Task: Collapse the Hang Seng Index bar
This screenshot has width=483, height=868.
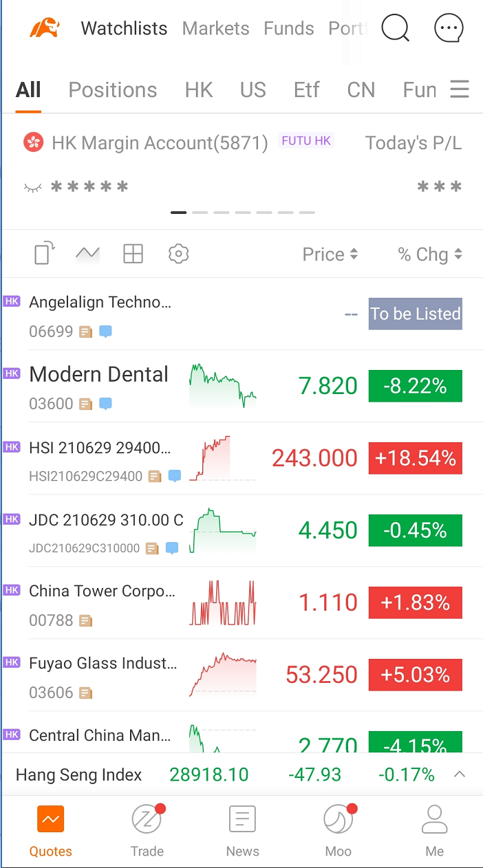Action: (460, 774)
